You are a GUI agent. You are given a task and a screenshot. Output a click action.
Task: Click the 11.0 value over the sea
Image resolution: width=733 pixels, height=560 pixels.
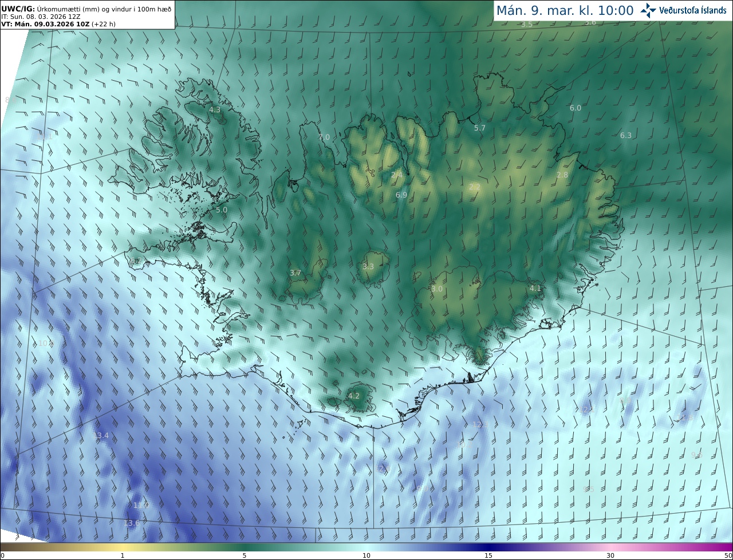[x=141, y=506]
